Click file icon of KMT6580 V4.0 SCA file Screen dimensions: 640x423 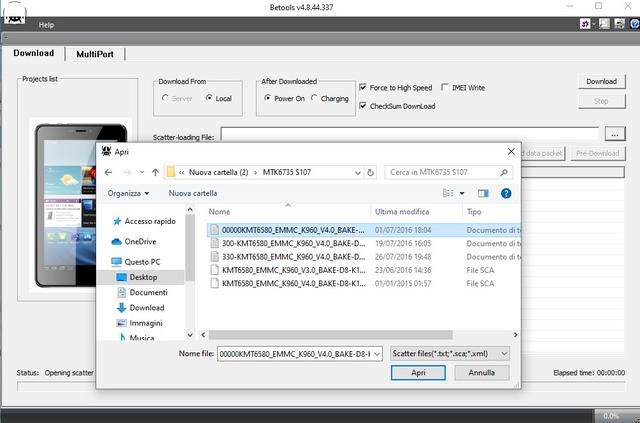(x=214, y=283)
